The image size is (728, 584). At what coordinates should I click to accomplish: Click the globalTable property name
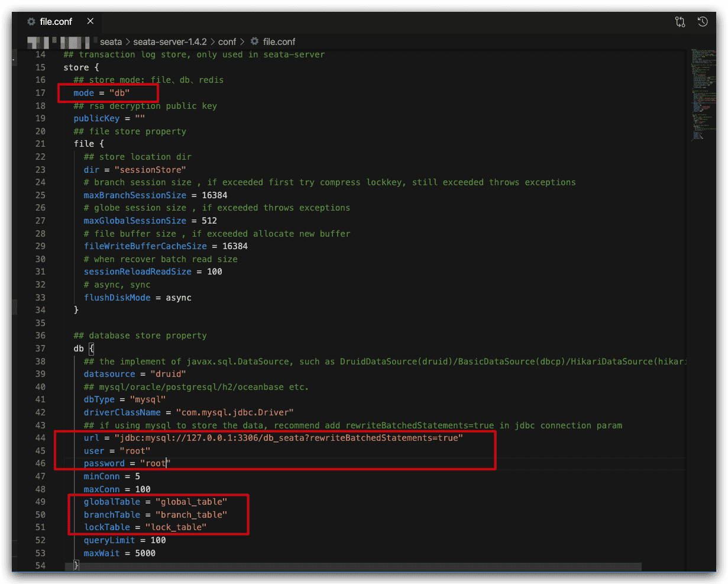click(x=112, y=502)
